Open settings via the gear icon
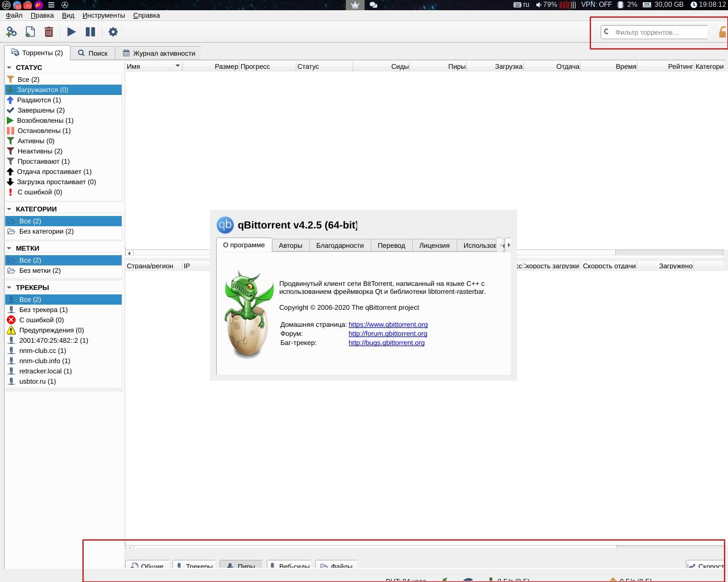728x582 pixels. [113, 32]
